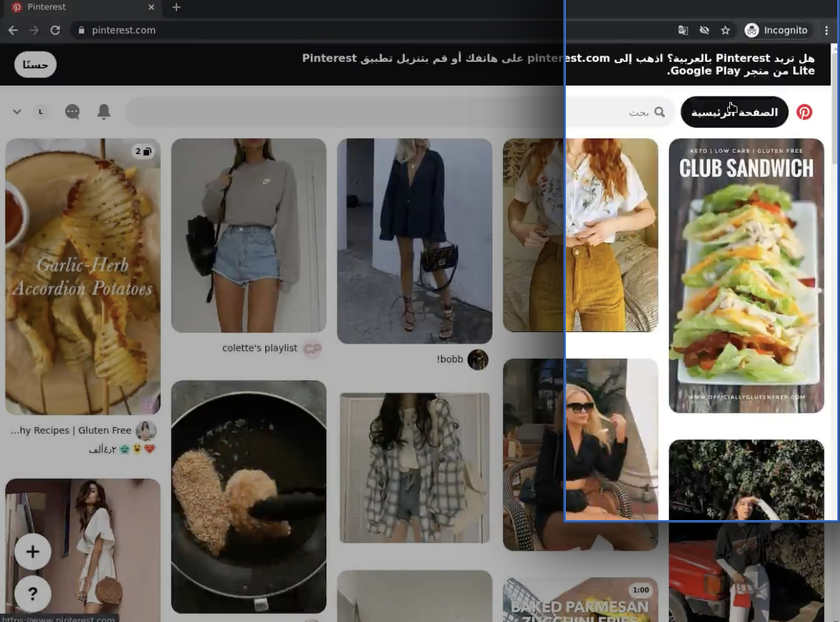
Task: Click the 1:00 video duration badge
Action: tap(640, 590)
